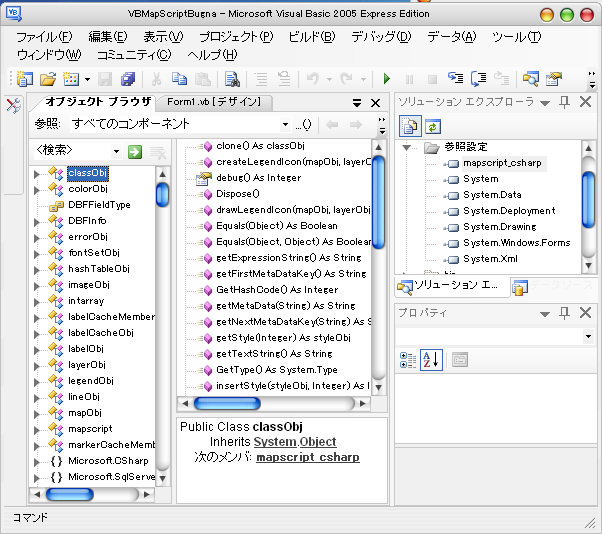The height and width of the screenshot is (534, 602).
Task: Open the browse scope combo box dropdown
Action: (x=285, y=124)
